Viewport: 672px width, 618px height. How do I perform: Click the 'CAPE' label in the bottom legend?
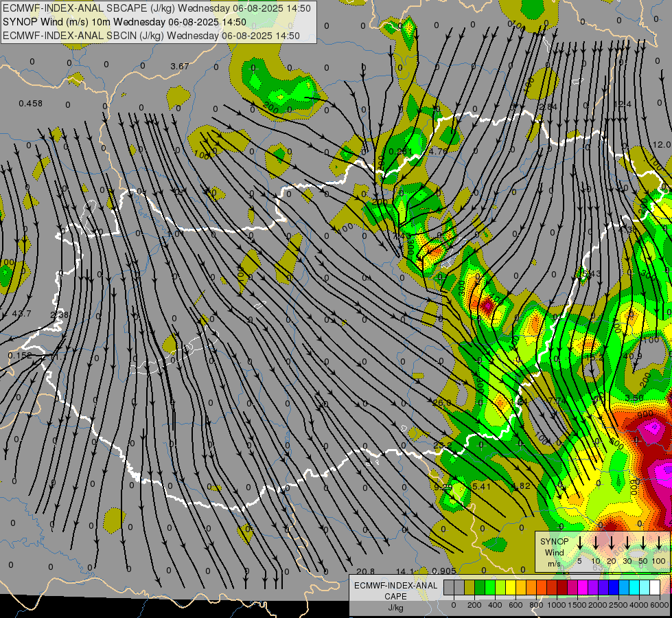[395, 597]
